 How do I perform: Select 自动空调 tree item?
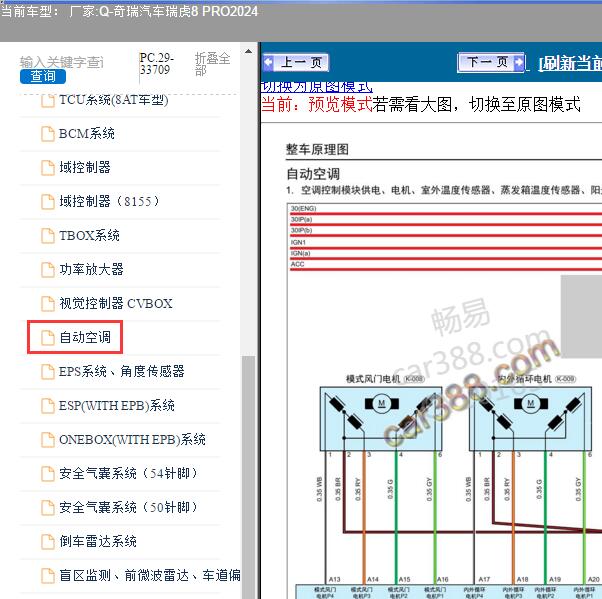(x=85, y=338)
